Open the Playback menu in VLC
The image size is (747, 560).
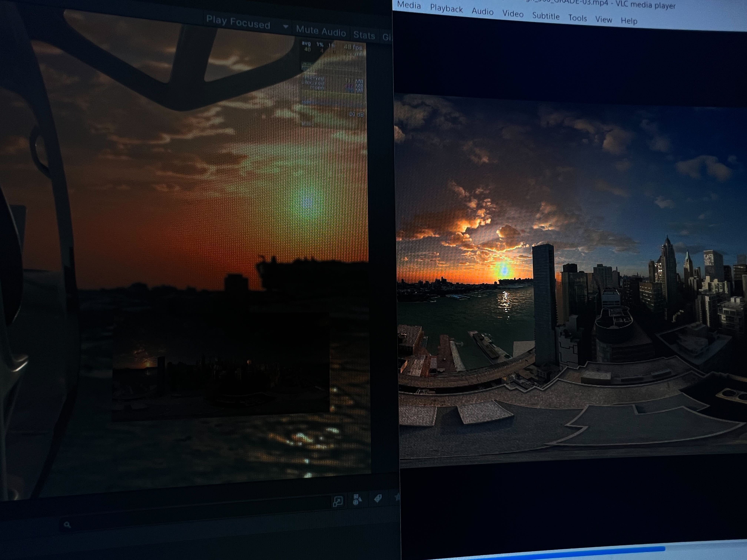[x=446, y=9]
